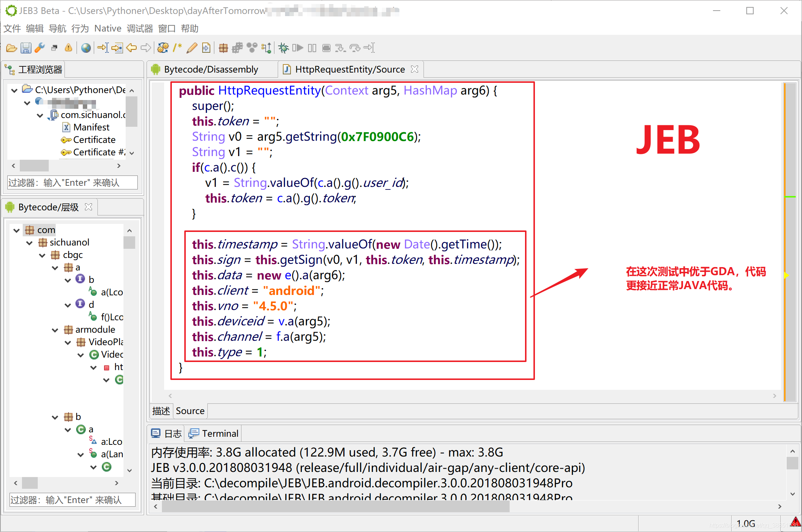Click the Create package brown grid icon
Image resolution: width=802 pixels, height=532 pixels.
223,48
